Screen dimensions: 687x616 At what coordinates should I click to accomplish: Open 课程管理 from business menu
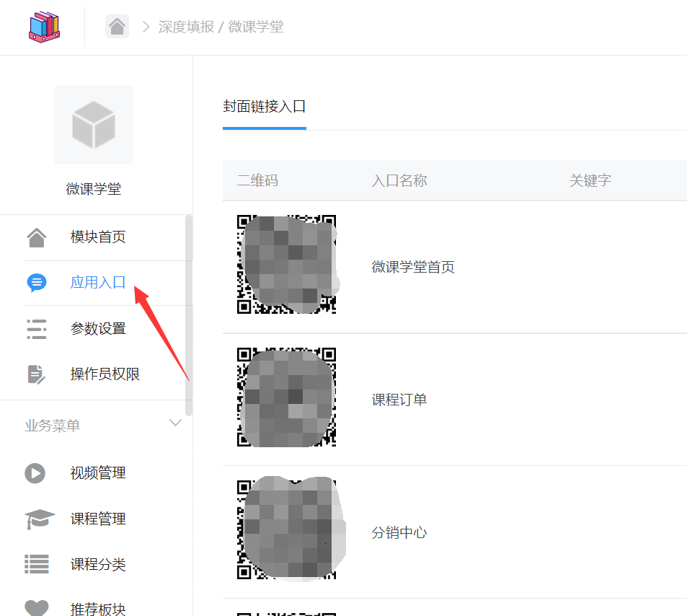pyautogui.click(x=98, y=519)
